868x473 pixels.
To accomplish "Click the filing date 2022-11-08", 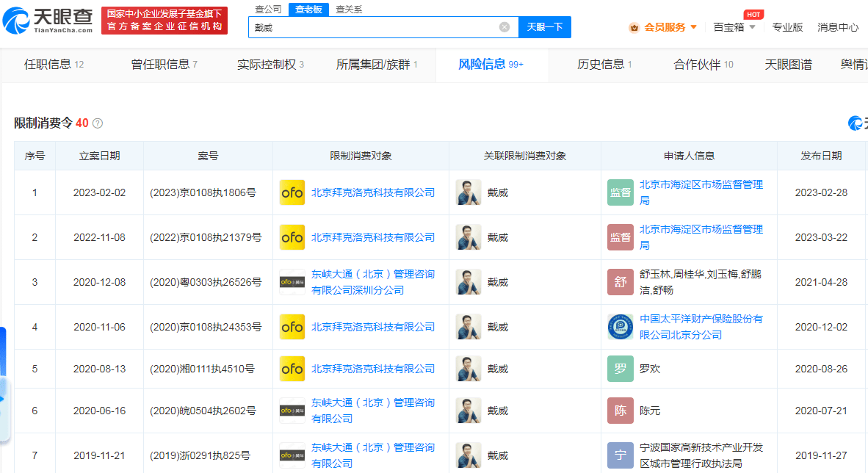I will 99,238.
